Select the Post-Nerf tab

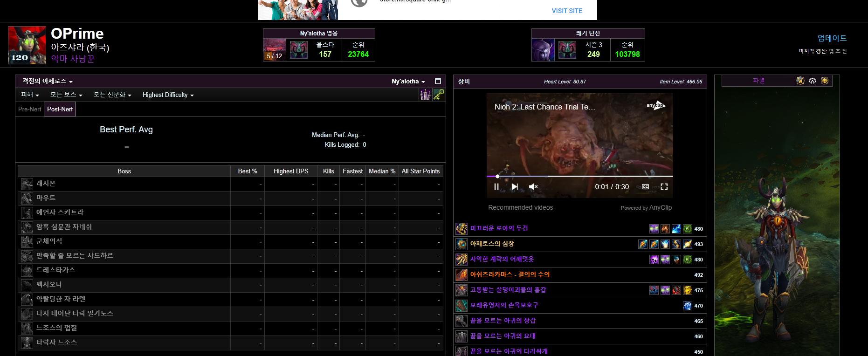pyautogui.click(x=60, y=109)
